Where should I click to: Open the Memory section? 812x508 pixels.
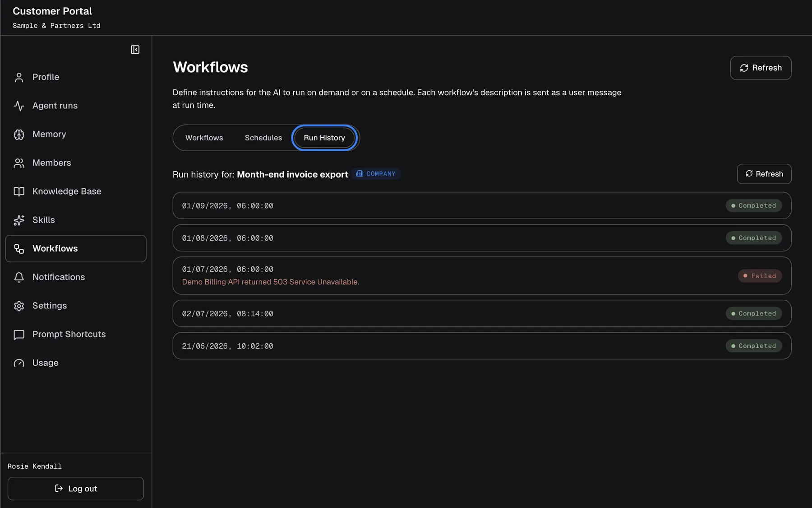coord(49,134)
